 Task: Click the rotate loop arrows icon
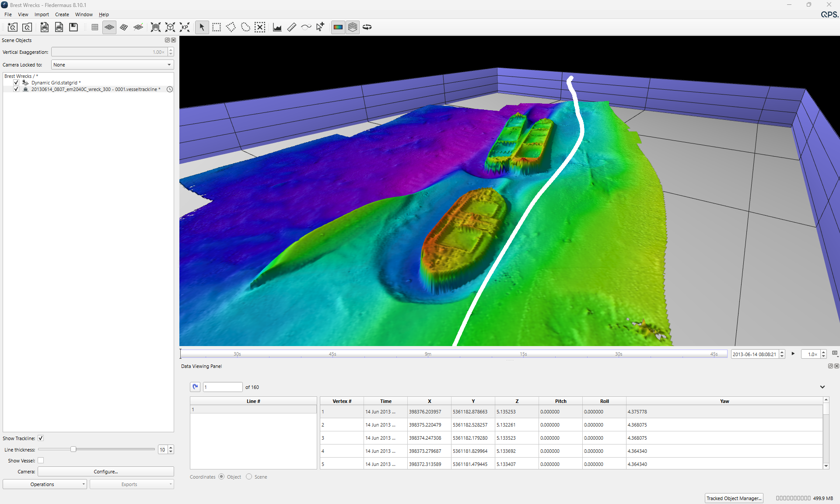(x=367, y=27)
